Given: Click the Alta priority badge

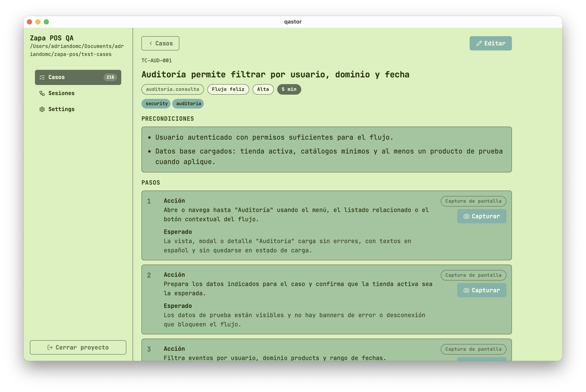Looking at the screenshot, I should (x=263, y=89).
